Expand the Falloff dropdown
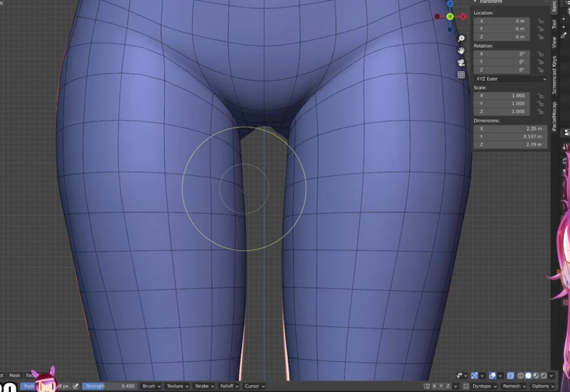 point(229,386)
